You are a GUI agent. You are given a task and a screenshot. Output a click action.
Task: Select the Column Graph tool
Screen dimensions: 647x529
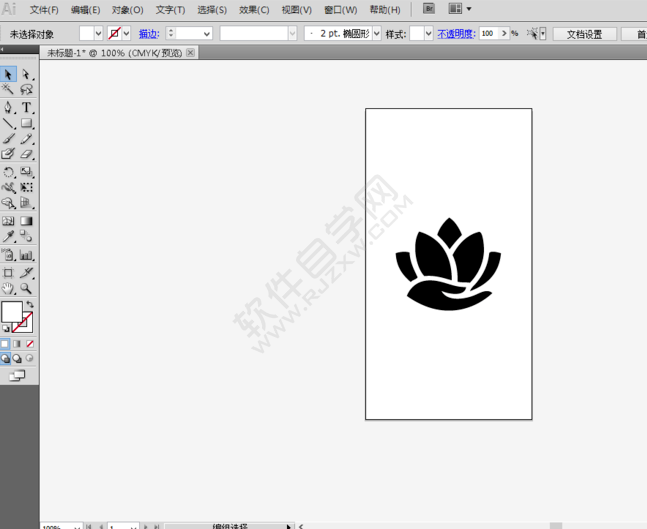click(26, 255)
